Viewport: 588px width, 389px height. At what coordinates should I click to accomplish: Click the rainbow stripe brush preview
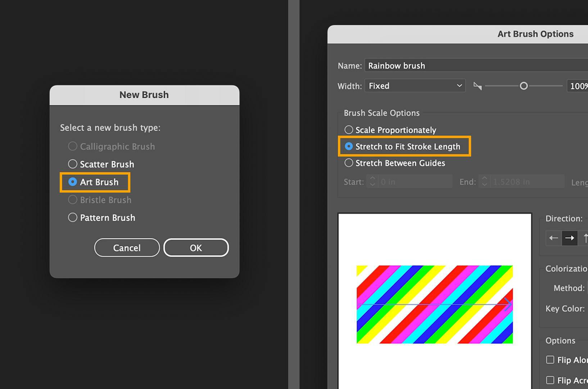click(x=435, y=304)
